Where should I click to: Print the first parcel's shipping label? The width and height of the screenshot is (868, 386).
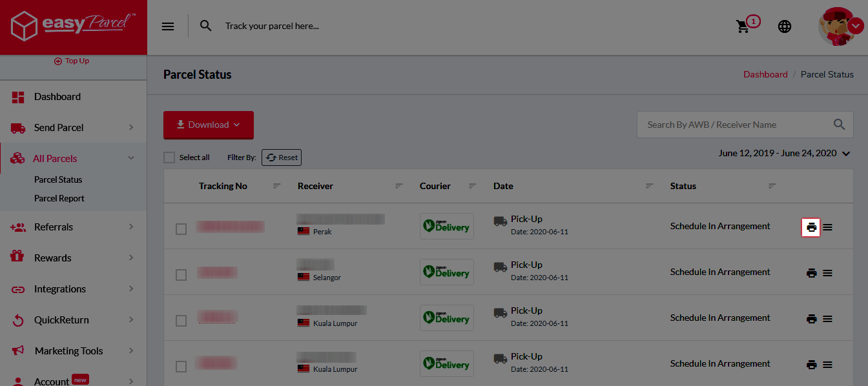[x=811, y=227]
